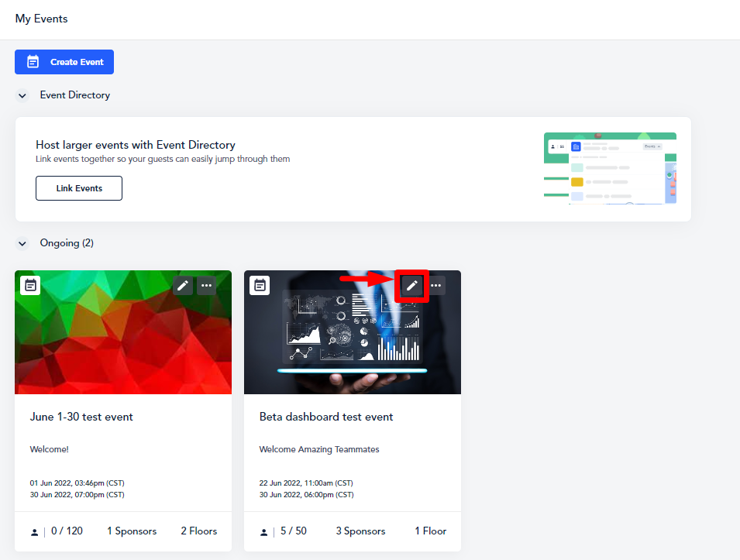The width and height of the screenshot is (740, 560).
Task: Click the attendee icon beside 0 / 120
Action: [x=34, y=533]
